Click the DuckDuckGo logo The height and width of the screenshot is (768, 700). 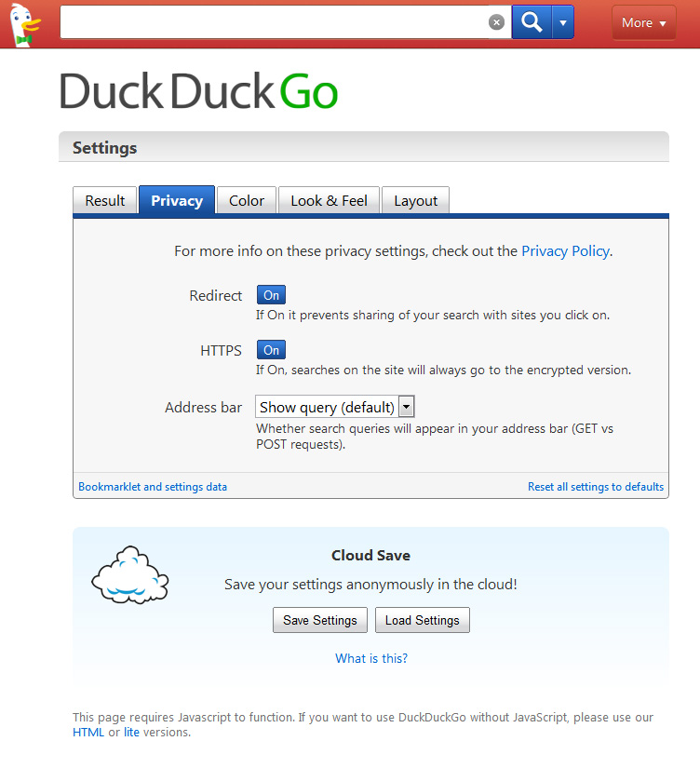198,91
